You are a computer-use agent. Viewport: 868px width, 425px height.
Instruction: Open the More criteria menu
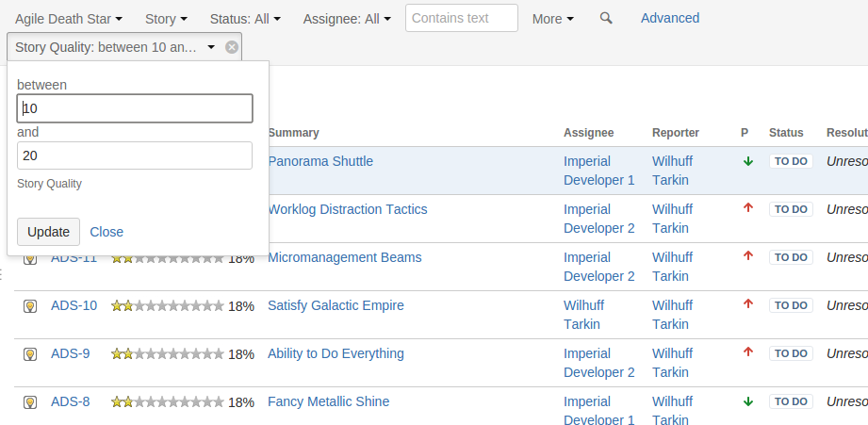pos(553,19)
